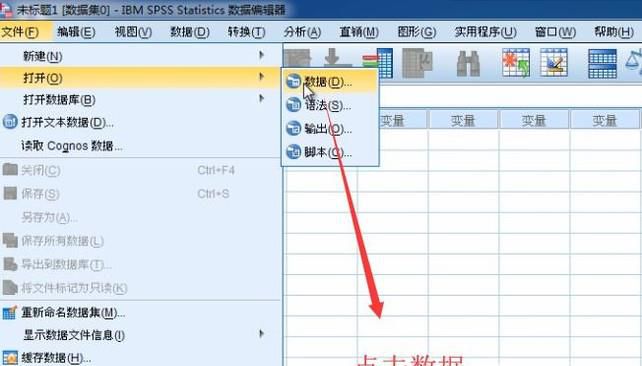
Task: Open the 分析(A) menu
Action: tap(302, 32)
